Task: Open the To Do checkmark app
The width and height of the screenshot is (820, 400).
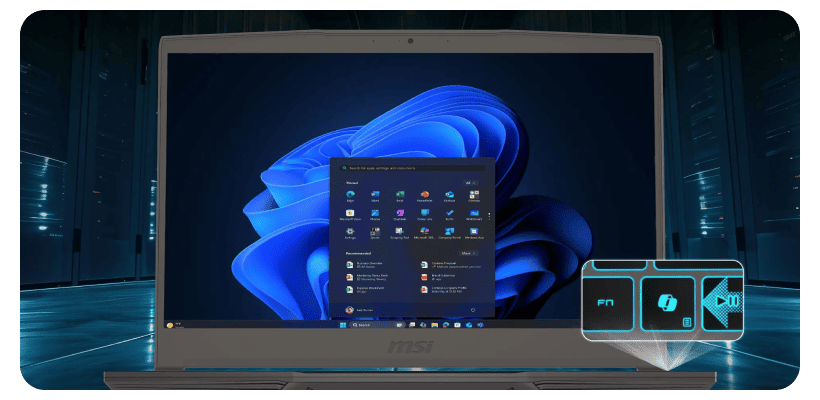Action: (449, 214)
